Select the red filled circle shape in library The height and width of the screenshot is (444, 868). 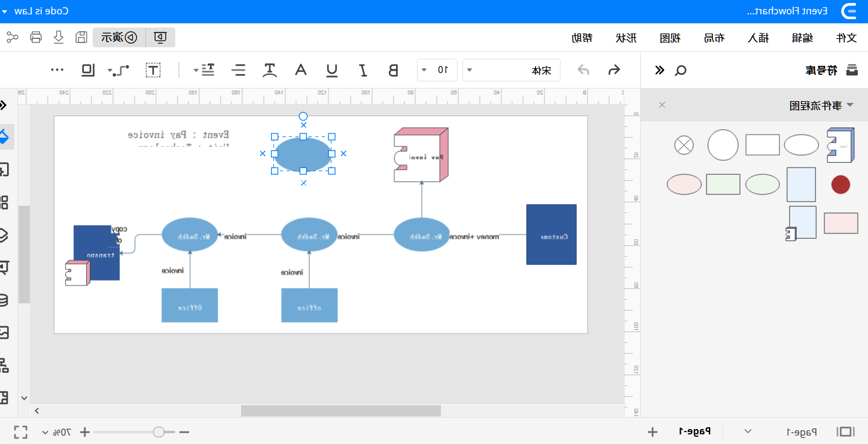coord(840,184)
